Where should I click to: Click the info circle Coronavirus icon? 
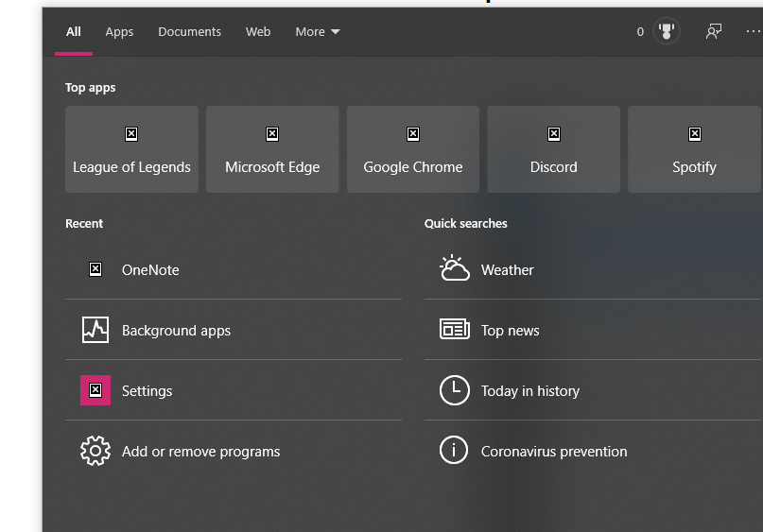tap(454, 451)
